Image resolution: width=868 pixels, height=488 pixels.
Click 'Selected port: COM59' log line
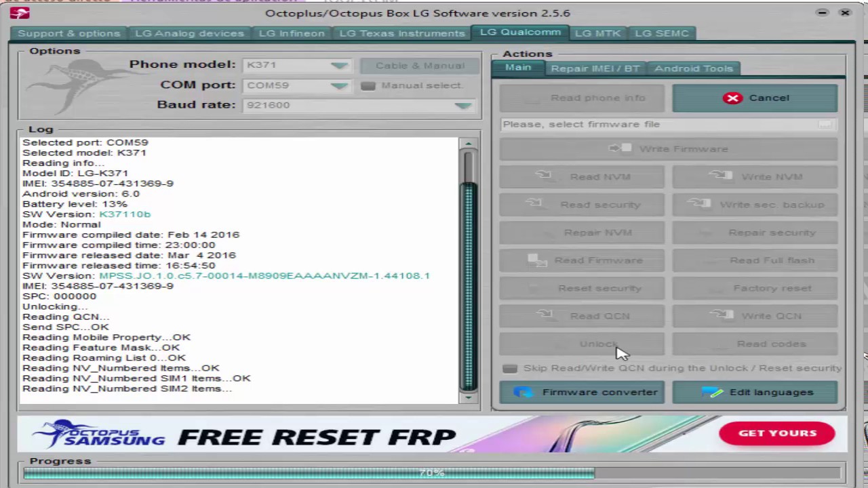pyautogui.click(x=85, y=142)
